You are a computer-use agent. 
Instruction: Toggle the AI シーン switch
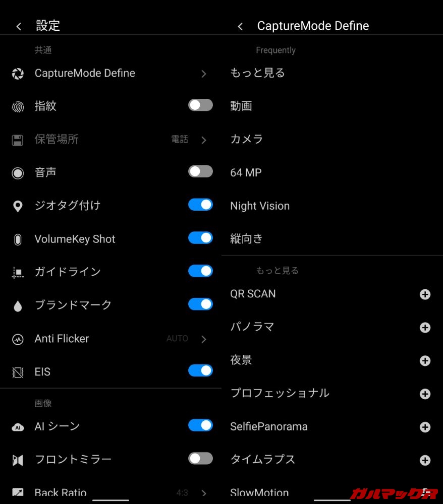pyautogui.click(x=200, y=425)
